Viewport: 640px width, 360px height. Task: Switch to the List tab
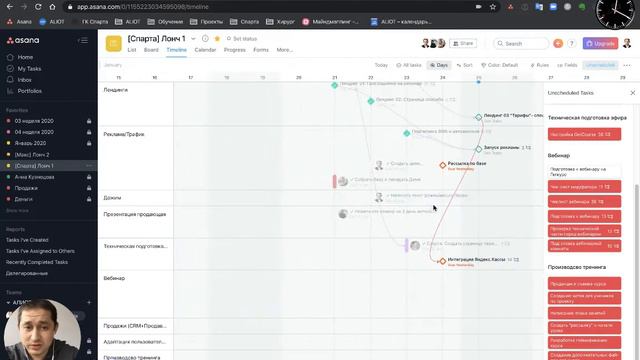coord(132,50)
